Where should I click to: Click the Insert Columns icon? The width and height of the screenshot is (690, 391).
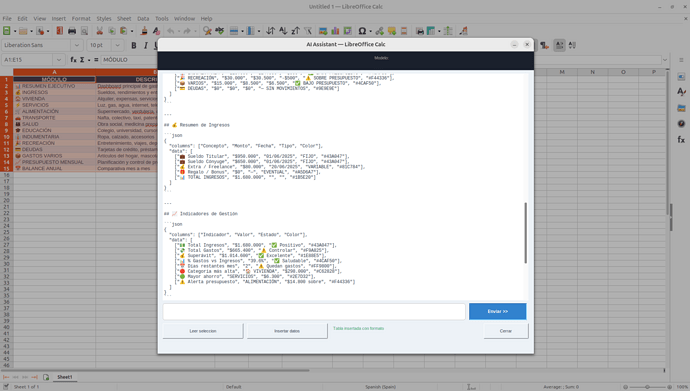point(250,31)
